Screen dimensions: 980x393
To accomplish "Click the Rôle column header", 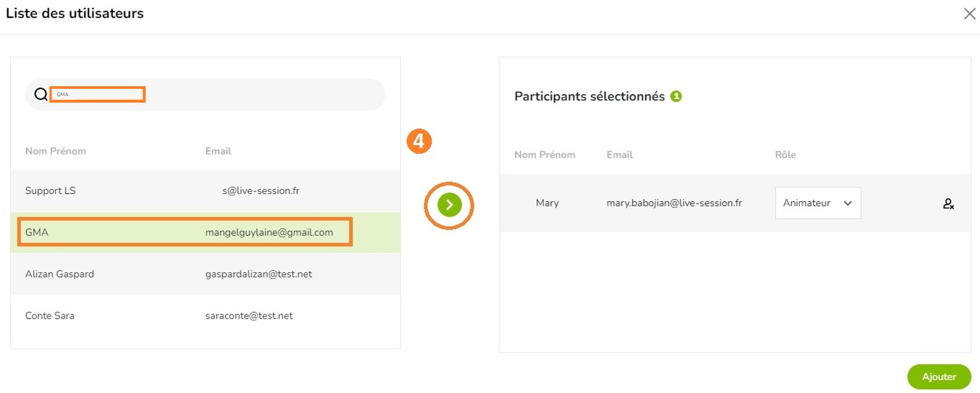I will [785, 155].
